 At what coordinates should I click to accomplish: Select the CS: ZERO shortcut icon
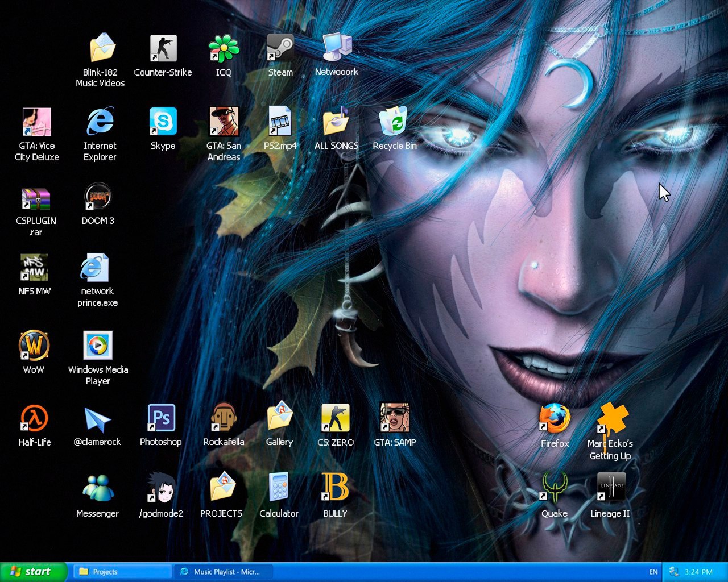[336, 418]
